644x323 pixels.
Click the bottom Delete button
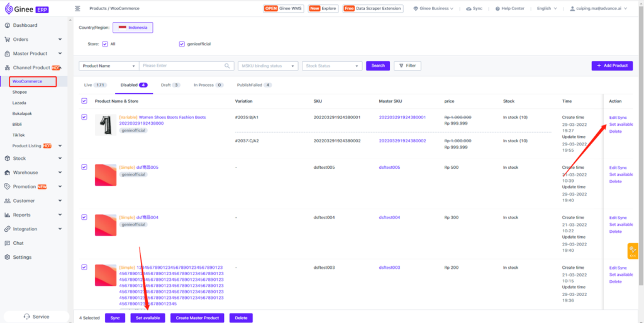(241, 318)
